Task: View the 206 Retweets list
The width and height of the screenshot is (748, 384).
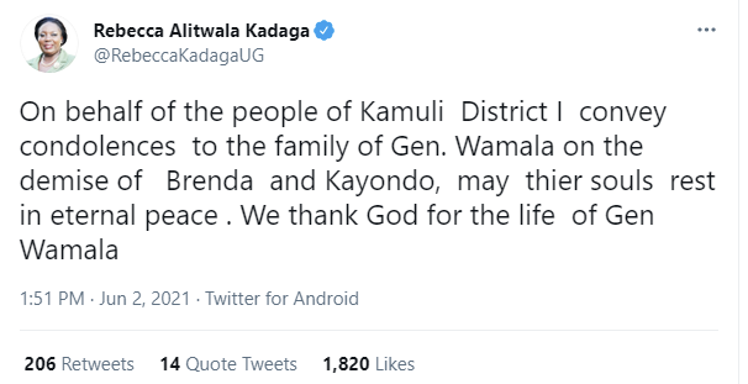Action: click(79, 364)
